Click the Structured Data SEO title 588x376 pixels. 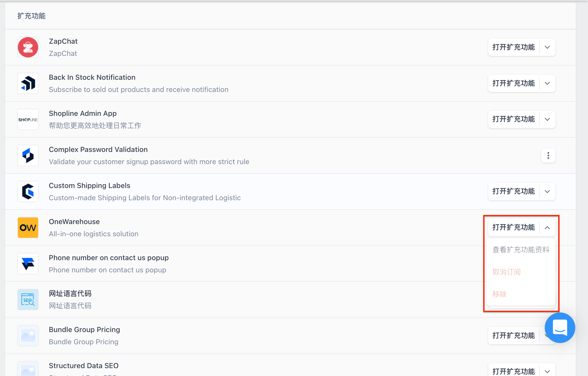tap(84, 366)
